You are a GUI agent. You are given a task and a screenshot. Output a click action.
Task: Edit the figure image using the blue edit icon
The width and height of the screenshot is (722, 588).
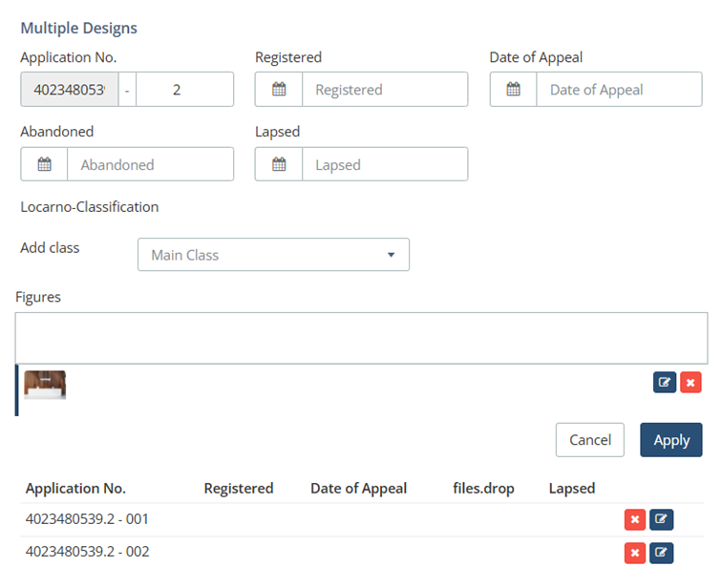click(x=665, y=383)
